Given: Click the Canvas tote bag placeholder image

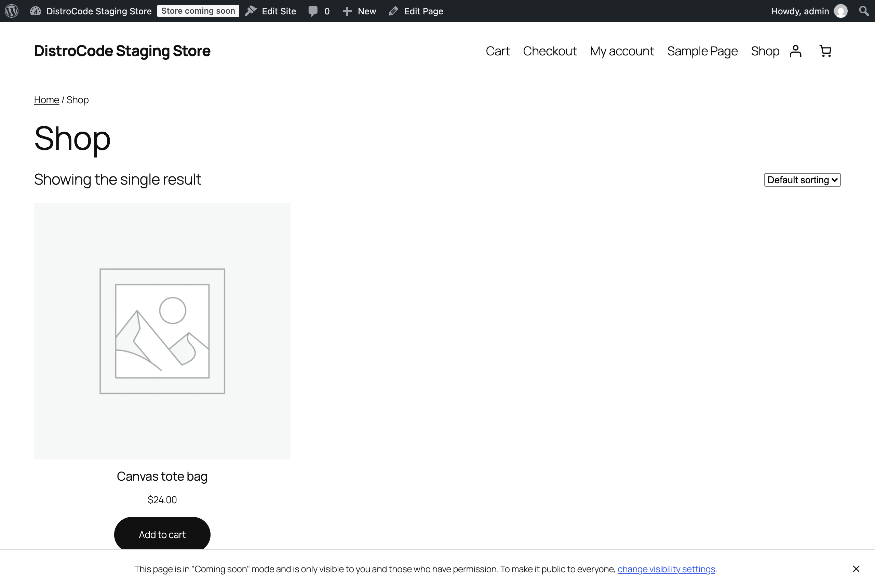Looking at the screenshot, I should pos(162,331).
